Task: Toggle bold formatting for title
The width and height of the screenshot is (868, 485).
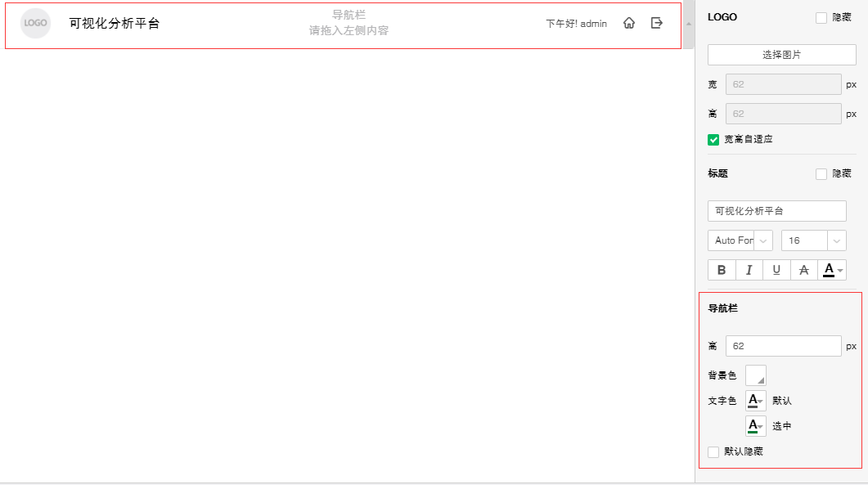Action: click(x=721, y=270)
